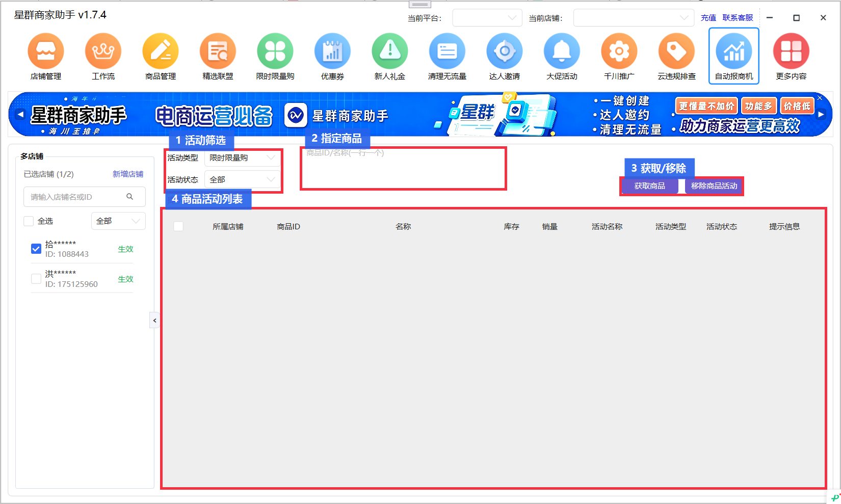The width and height of the screenshot is (841, 504).
Task: Click the 库存 column header
Action: click(511, 227)
